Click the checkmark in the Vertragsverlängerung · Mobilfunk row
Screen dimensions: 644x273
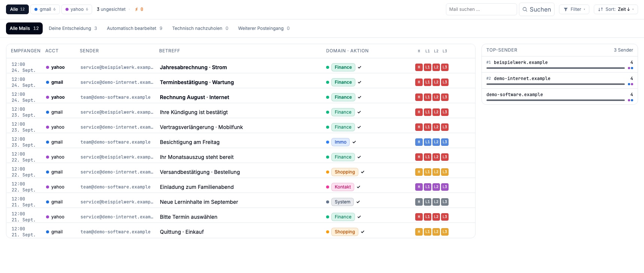359,127
